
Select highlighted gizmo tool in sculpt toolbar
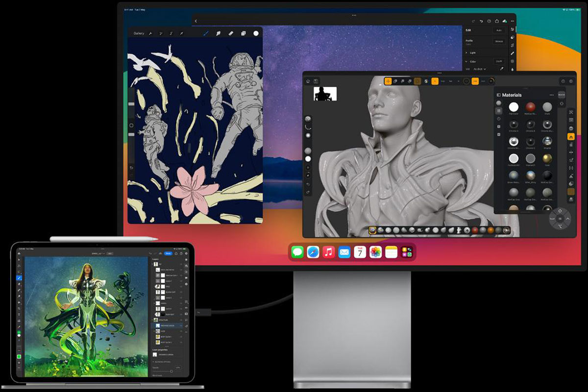[x=388, y=81]
